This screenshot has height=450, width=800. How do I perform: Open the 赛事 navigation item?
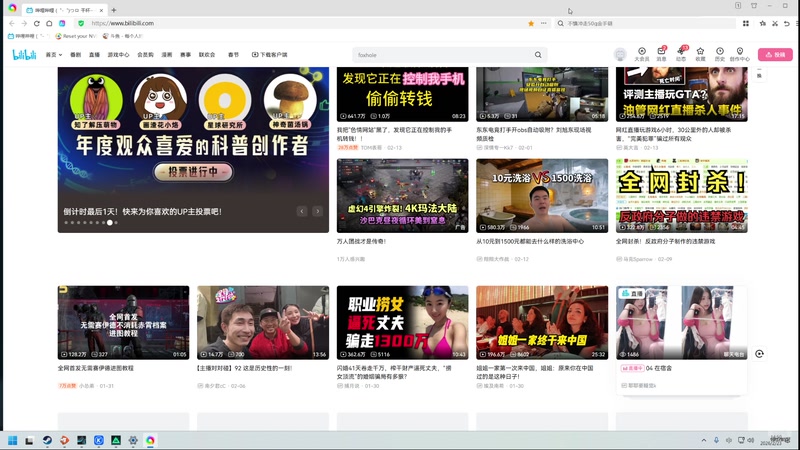pos(186,55)
